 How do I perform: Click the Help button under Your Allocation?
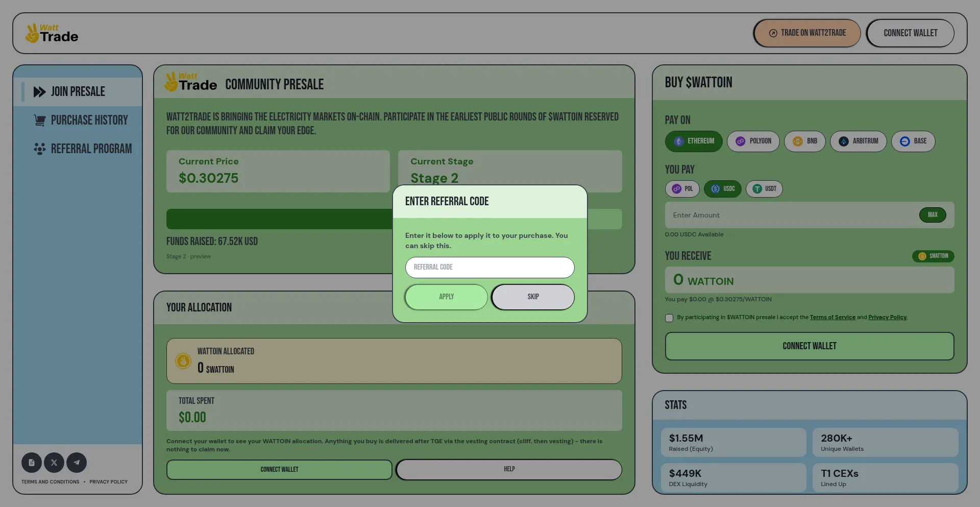(509, 470)
